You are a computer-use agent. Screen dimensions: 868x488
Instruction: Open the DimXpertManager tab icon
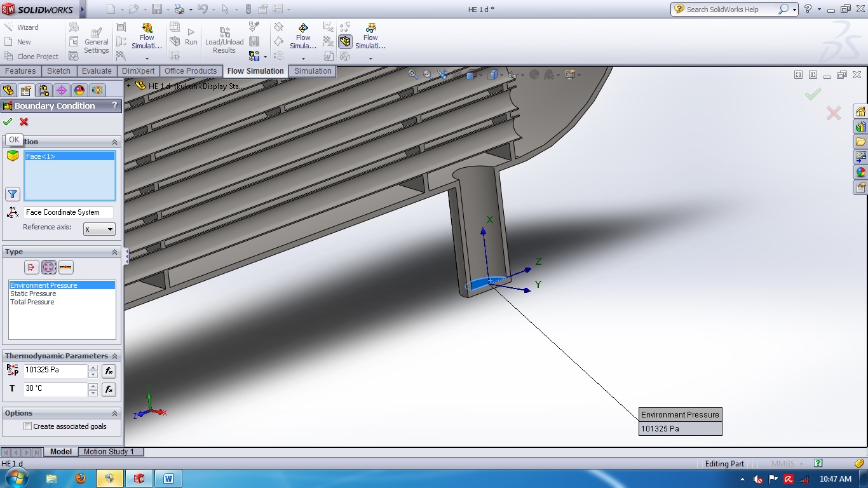point(61,90)
